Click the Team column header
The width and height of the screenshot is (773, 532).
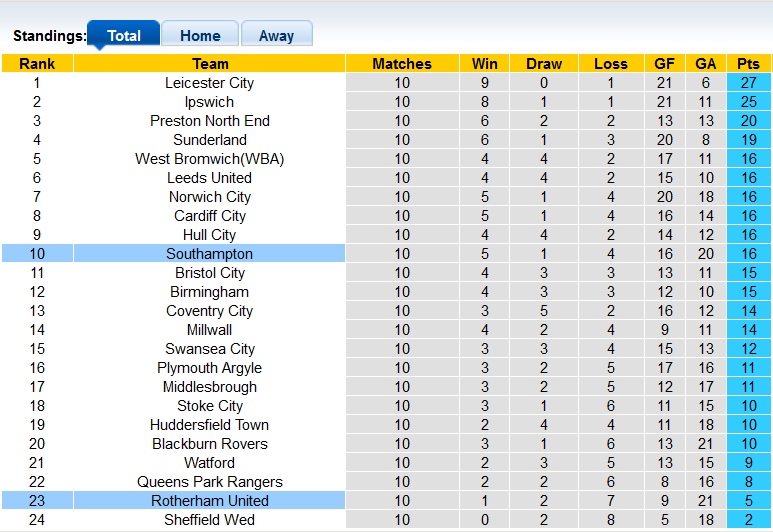[210, 64]
